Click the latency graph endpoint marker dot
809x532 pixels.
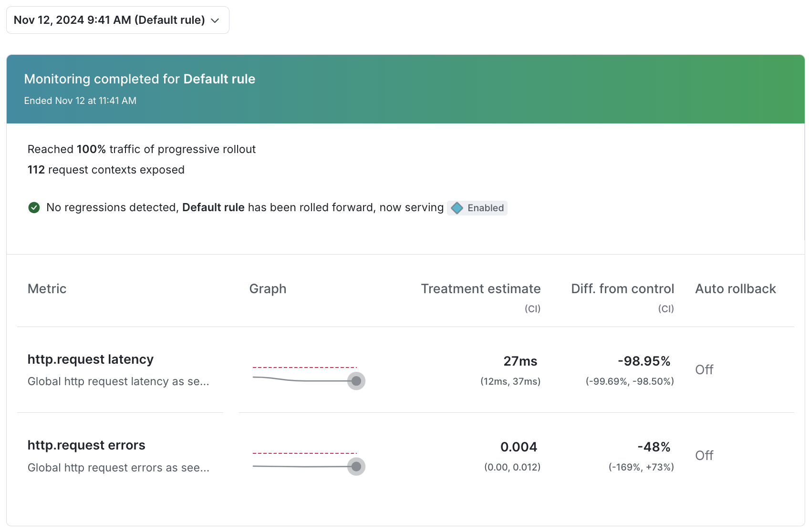pyautogui.click(x=356, y=381)
